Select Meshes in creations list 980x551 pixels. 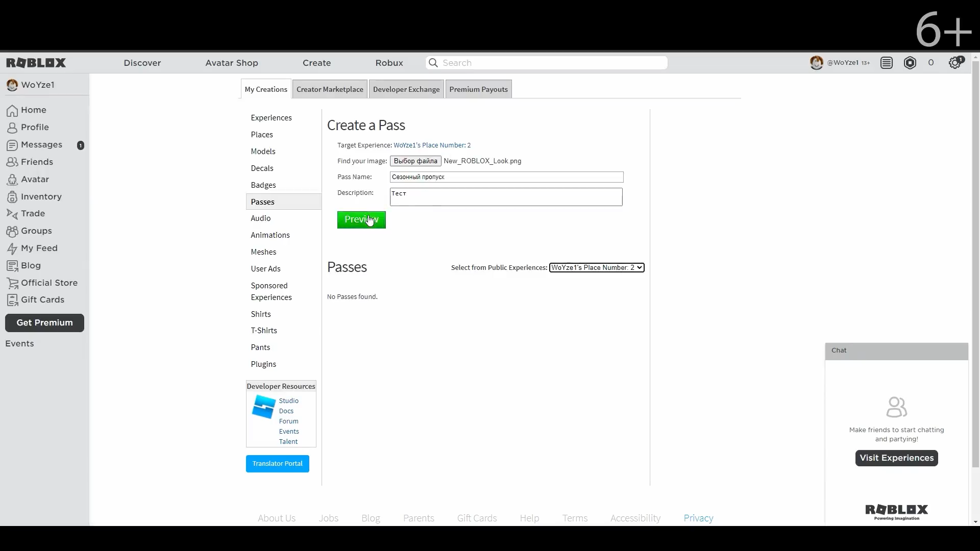point(263,252)
